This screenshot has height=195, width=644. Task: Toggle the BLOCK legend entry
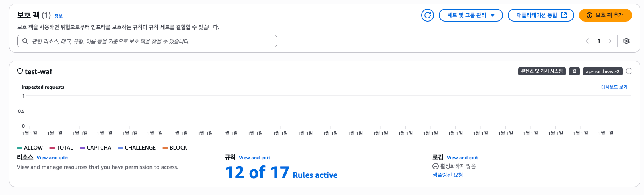click(x=175, y=148)
